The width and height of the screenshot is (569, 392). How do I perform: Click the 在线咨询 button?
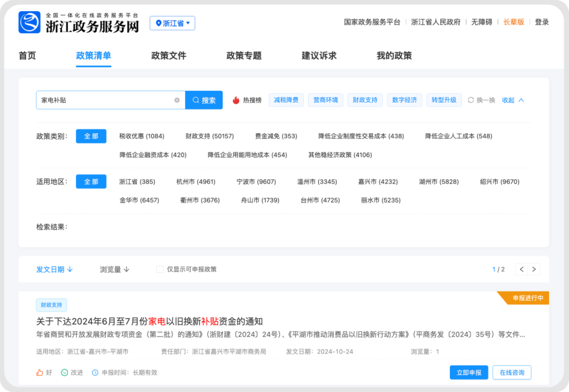[512, 373]
